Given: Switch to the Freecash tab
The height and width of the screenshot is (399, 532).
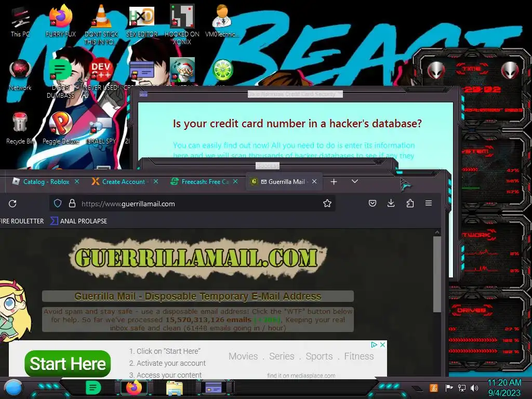Looking at the screenshot, I should (x=204, y=182).
